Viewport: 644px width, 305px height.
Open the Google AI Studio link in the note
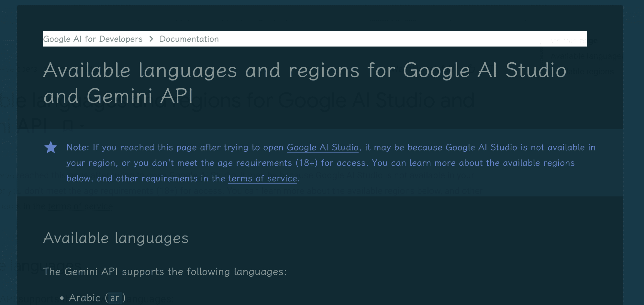click(x=323, y=148)
